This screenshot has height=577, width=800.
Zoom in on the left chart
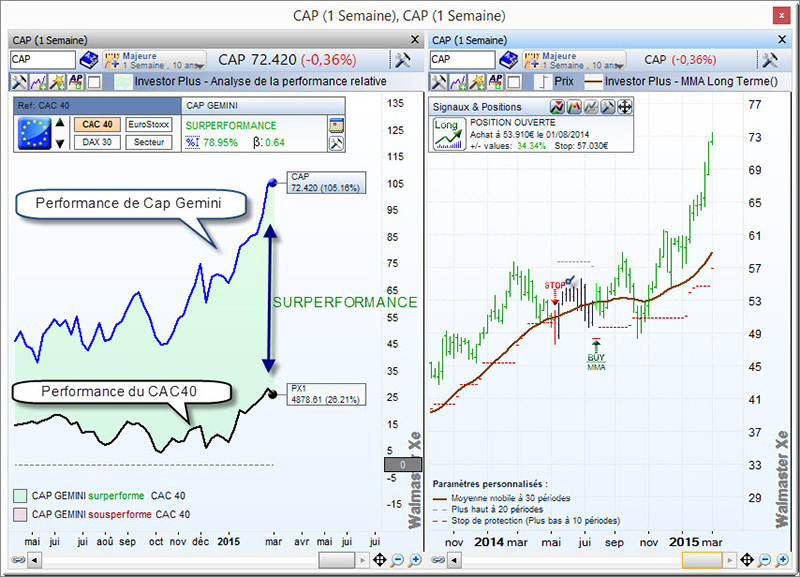point(415,560)
